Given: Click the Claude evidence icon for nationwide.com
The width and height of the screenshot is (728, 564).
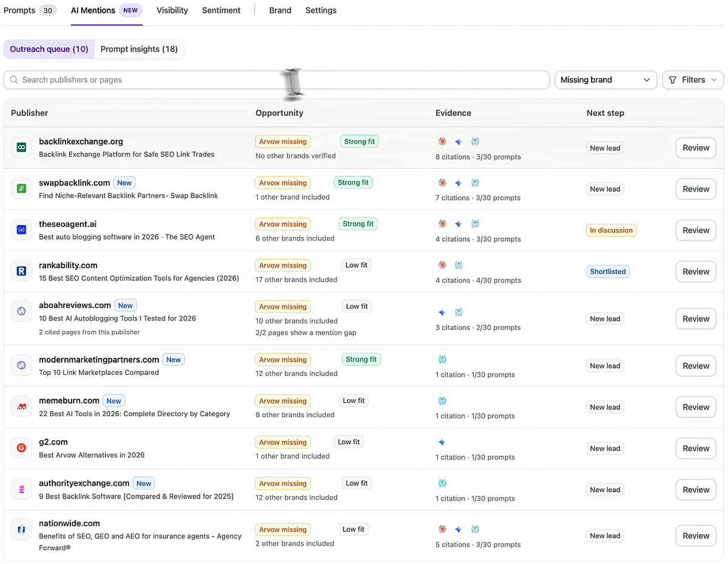Looking at the screenshot, I should point(442,529).
